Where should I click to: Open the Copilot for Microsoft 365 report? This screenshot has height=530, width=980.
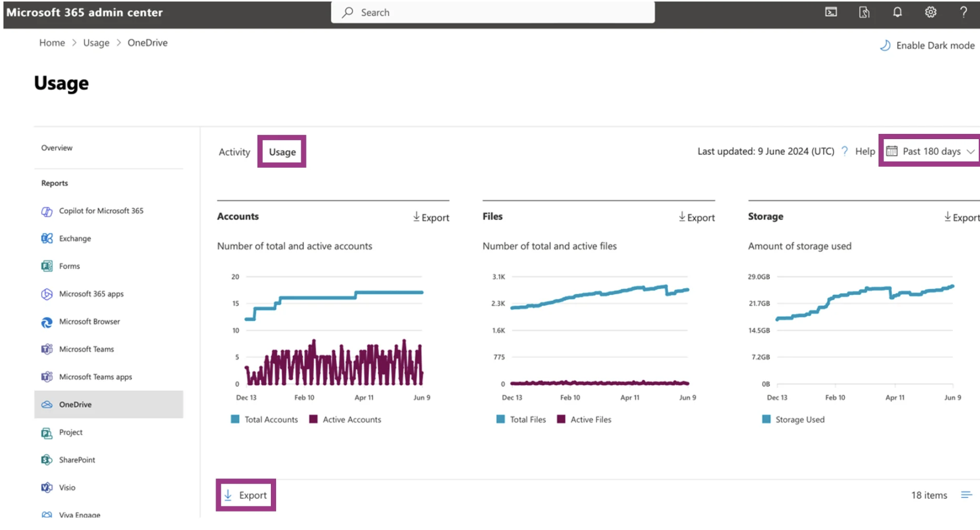pyautogui.click(x=101, y=211)
